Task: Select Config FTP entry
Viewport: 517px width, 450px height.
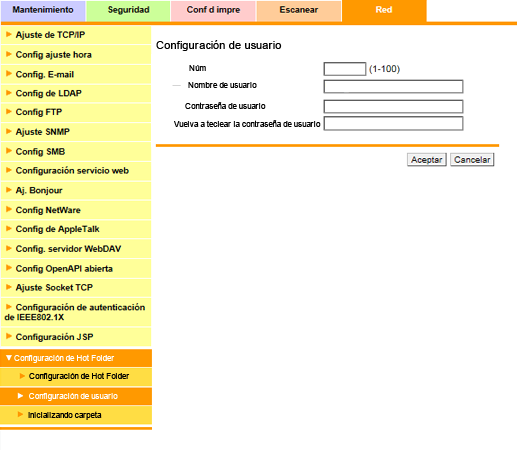Action: coord(76,112)
